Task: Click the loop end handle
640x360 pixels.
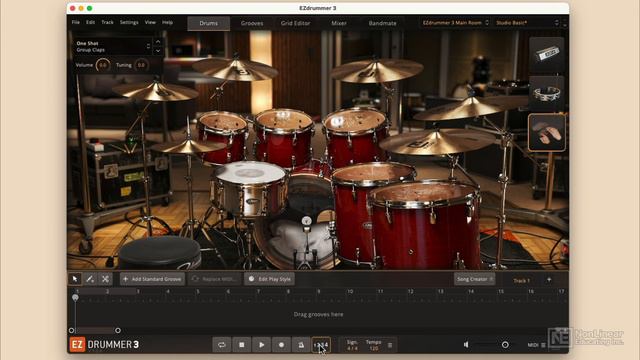Action: click(118, 330)
